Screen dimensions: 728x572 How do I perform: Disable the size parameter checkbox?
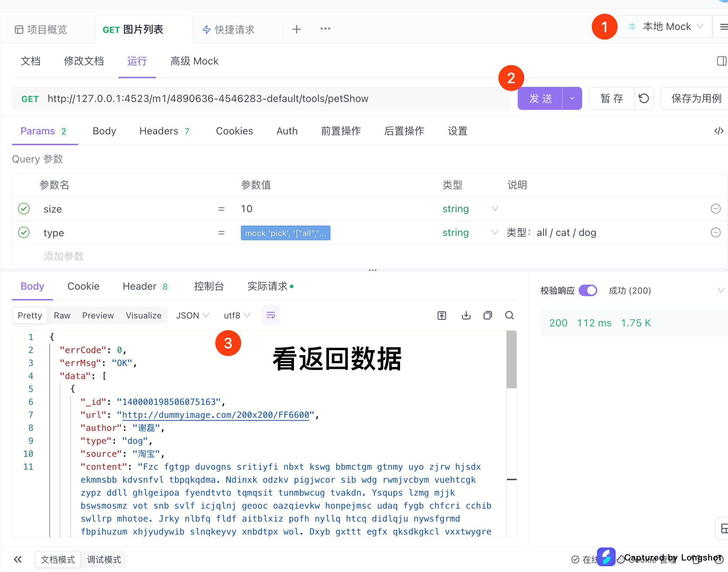coord(24,209)
